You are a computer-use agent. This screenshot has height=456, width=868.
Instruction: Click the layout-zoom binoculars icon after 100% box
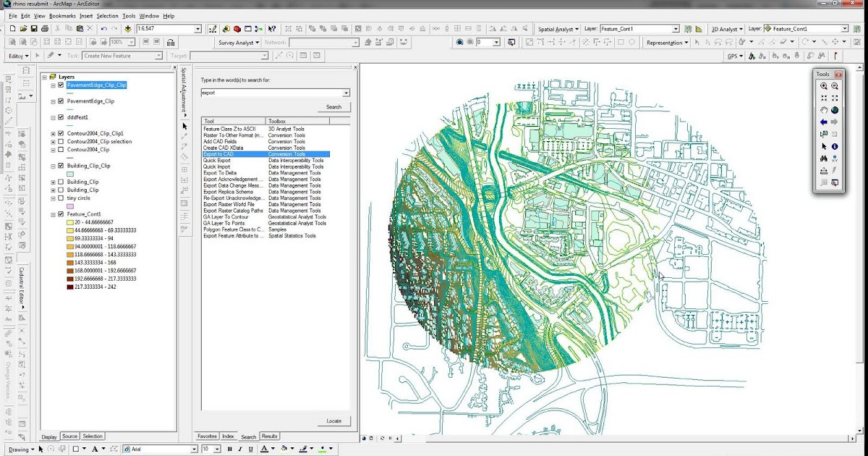(x=171, y=43)
